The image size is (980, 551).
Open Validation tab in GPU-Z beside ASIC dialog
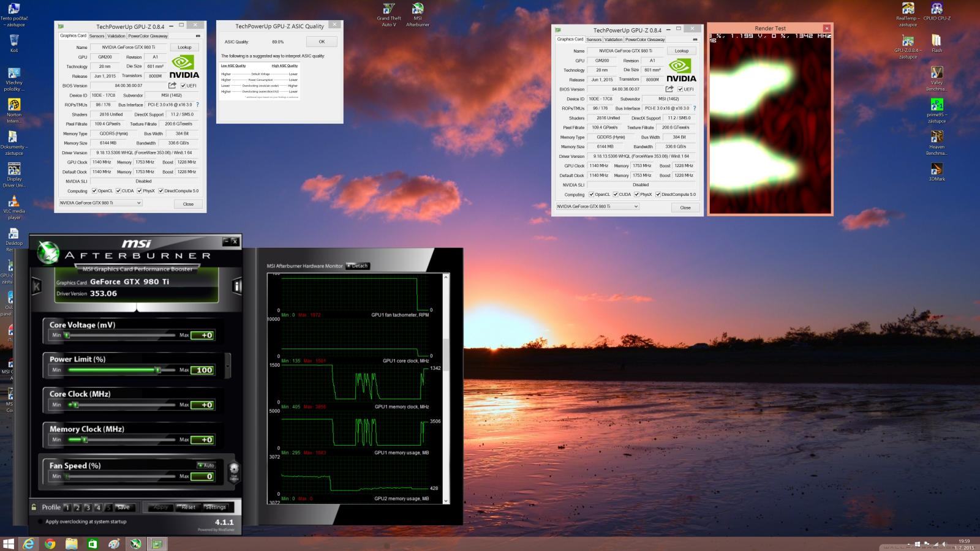click(116, 36)
